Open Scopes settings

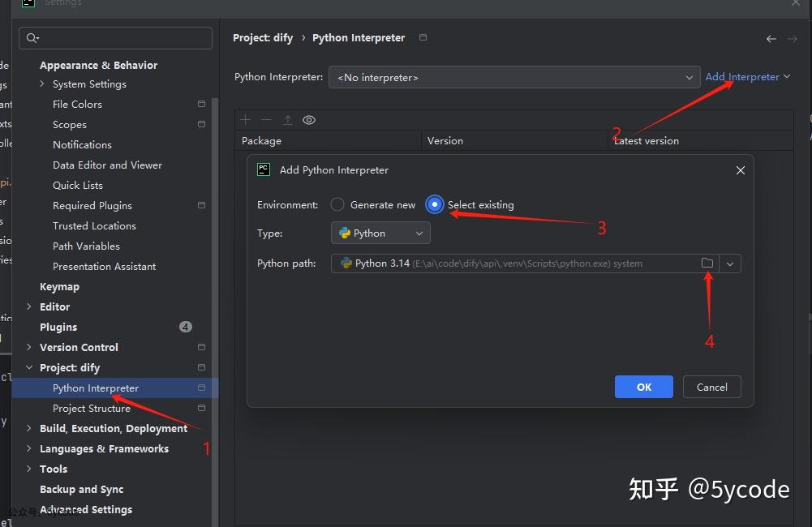click(x=70, y=124)
